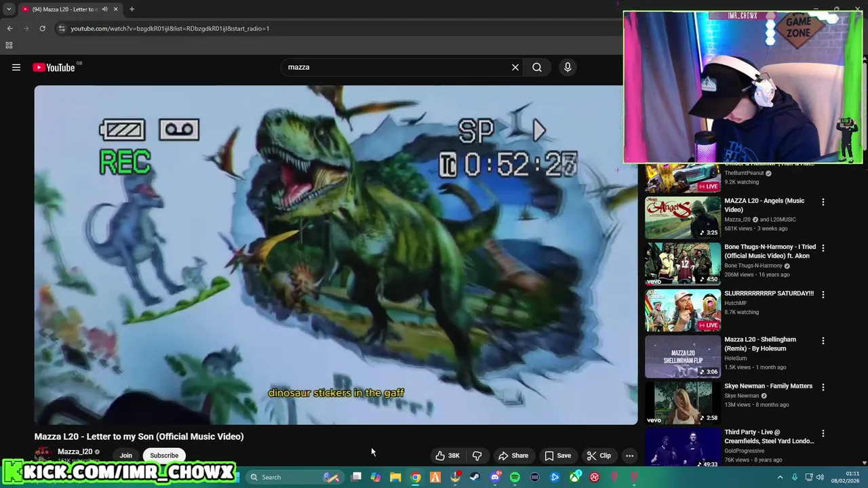Open SLURRRRRRRRP SATURDAY live thumbnail
Screen dimensions: 868x488
tap(683, 310)
